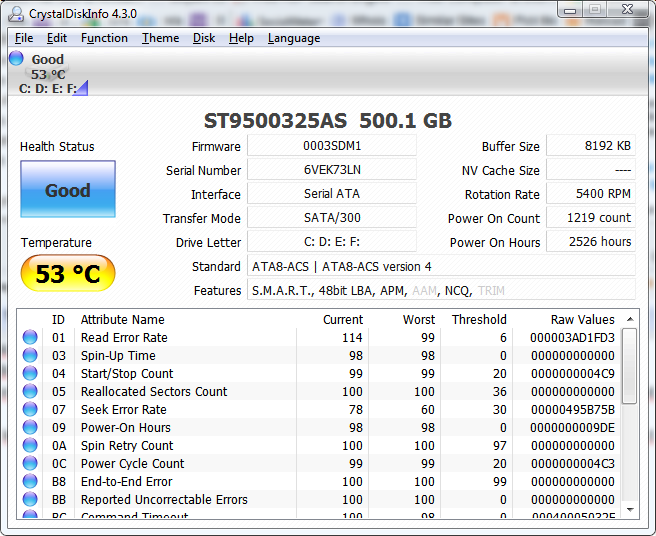Click the status orb for Seek Error Rate

30,409
